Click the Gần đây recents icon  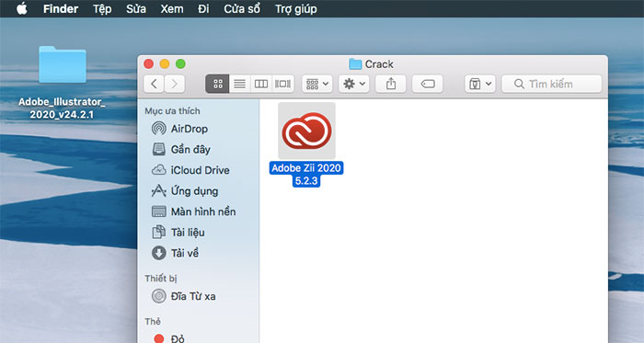[158, 149]
